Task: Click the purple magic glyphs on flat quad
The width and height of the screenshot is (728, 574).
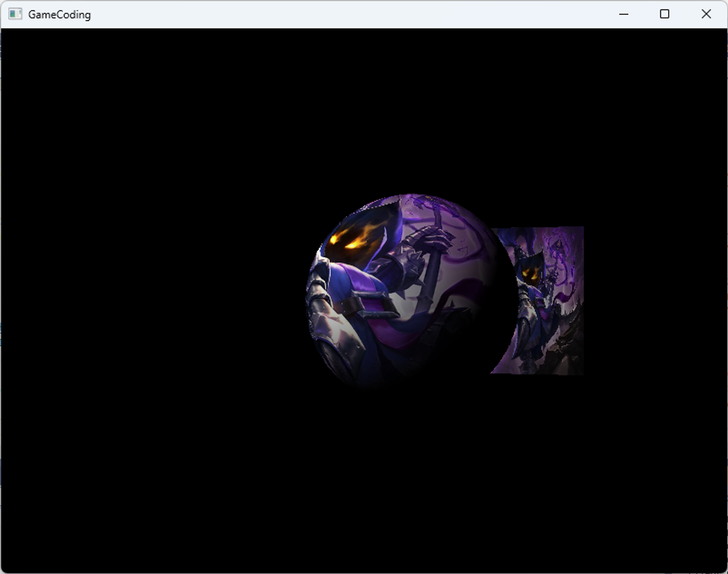Action: 559,248
